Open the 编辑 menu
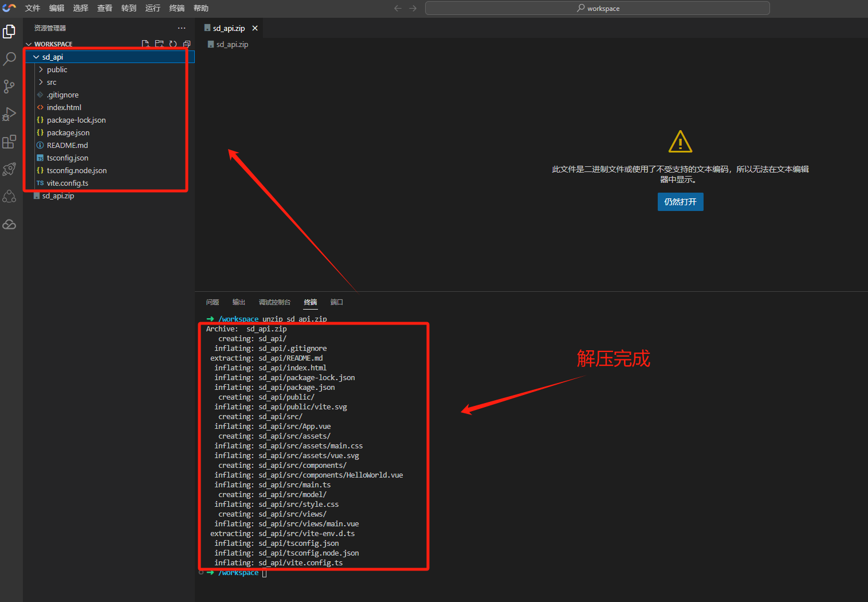The height and width of the screenshot is (602, 868). (57, 8)
